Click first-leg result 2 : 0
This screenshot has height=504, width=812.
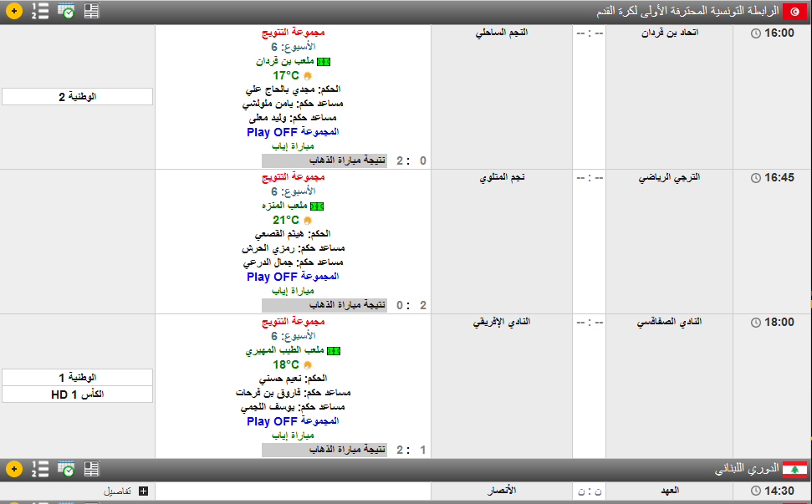(x=411, y=161)
